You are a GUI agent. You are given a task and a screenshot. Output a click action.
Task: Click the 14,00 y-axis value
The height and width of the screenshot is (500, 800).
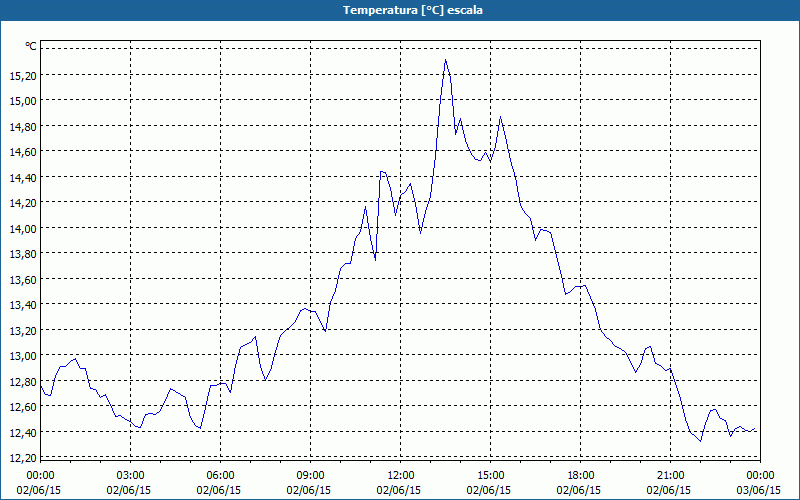click(x=23, y=229)
